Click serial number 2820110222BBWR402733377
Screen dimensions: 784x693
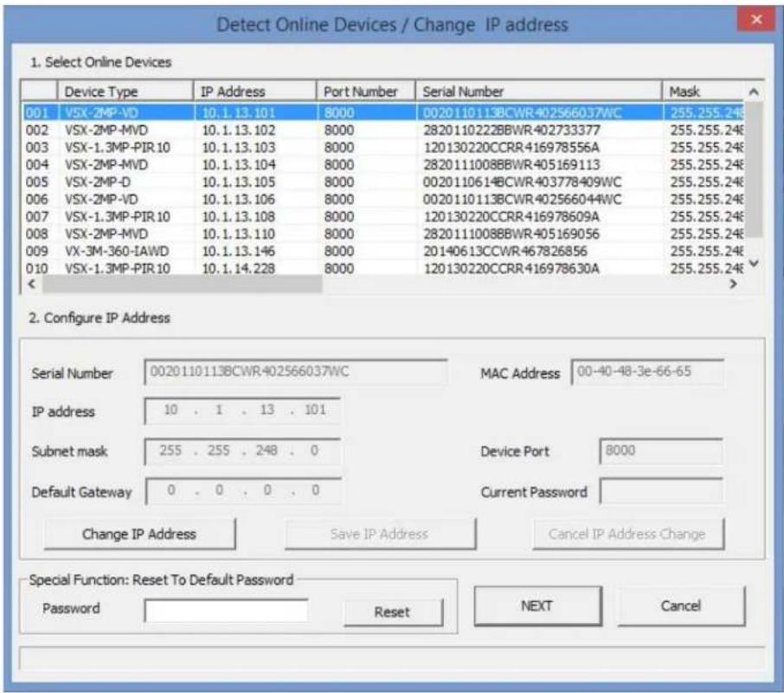[511, 130]
